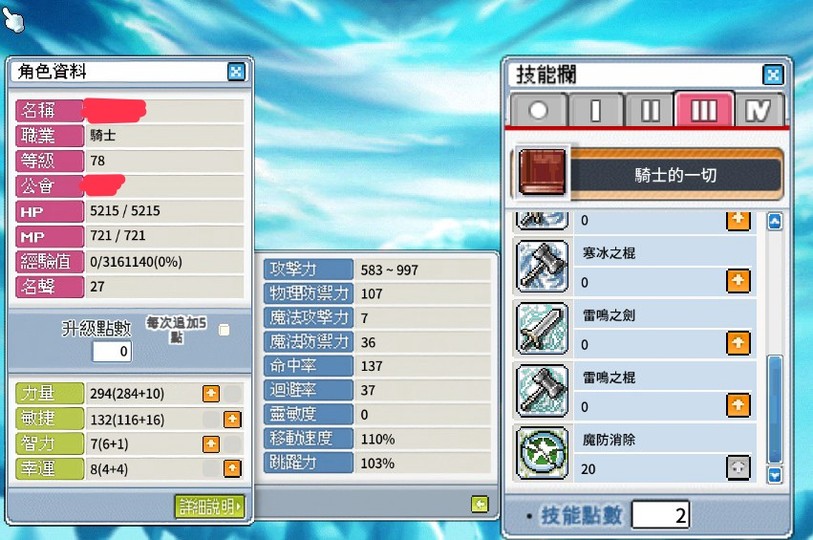Open the 騎士的一切 red skill book
Screen dimensions: 813x540
coord(542,172)
